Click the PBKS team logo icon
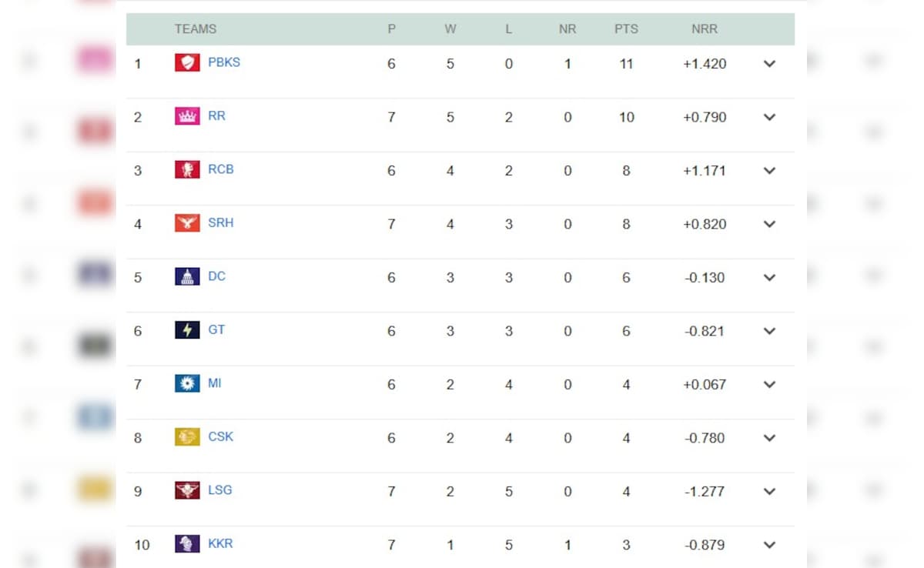Viewport: 924px width, 568px height. click(187, 62)
